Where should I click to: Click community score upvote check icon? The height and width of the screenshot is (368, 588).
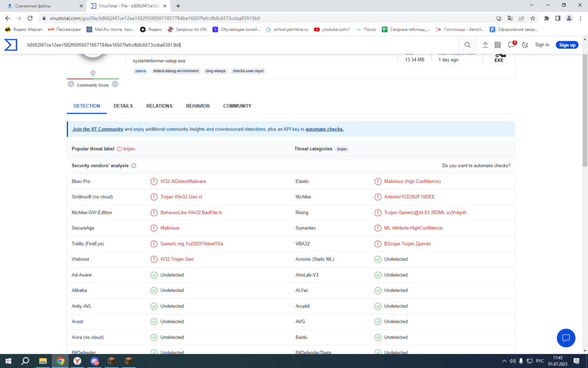pos(115,84)
